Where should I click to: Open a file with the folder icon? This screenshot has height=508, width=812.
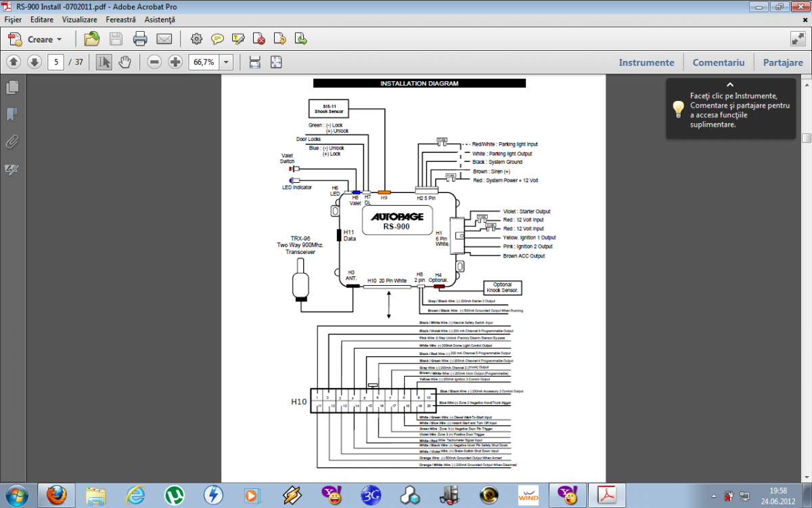coord(91,39)
